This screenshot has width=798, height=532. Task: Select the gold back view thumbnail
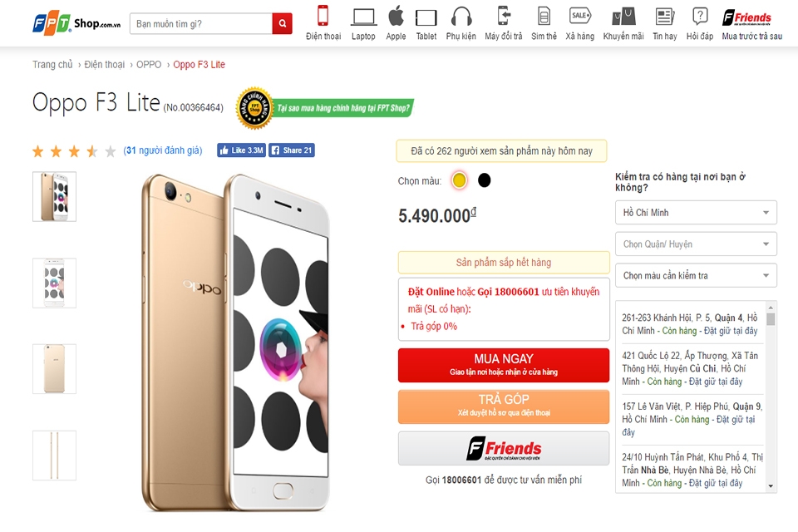(55, 369)
